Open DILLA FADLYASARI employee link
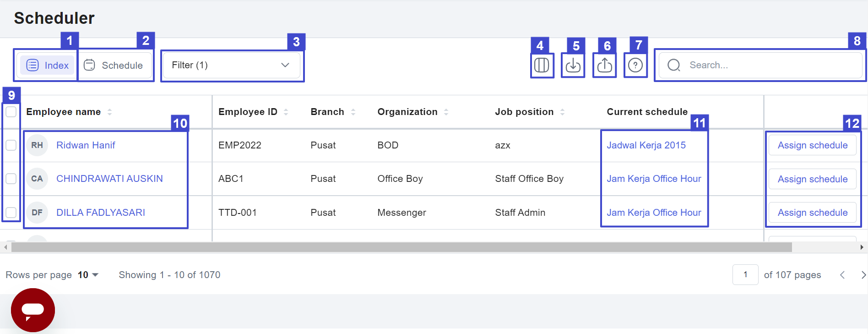Image resolution: width=868 pixels, height=334 pixels. tap(101, 213)
